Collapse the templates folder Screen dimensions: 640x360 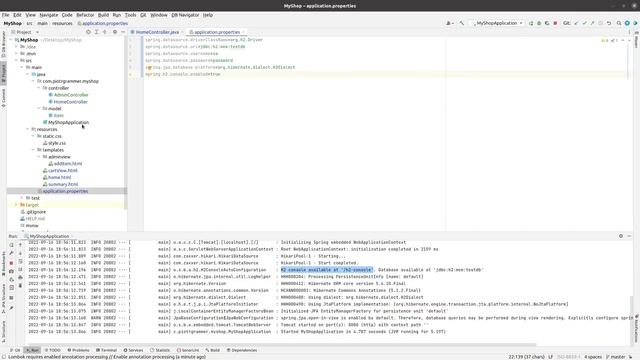click(x=33, y=150)
